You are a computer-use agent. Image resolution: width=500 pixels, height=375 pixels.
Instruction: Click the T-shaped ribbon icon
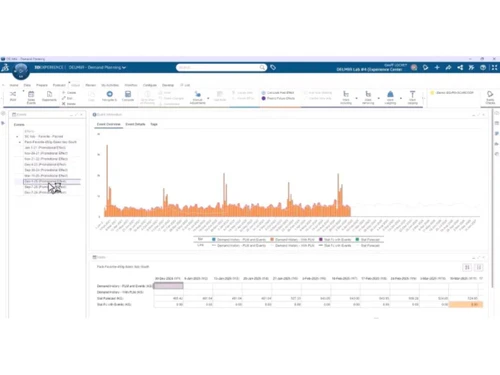(412, 94)
